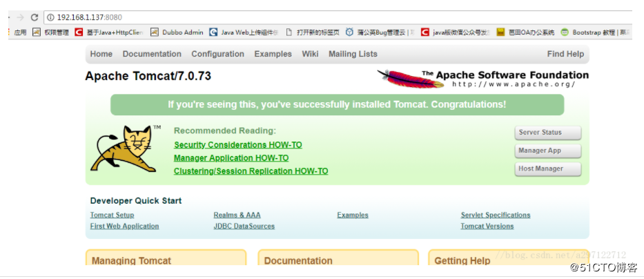
Task: Click the Apache Software Foundation feather logo
Action: pyautogui.click(x=482, y=79)
